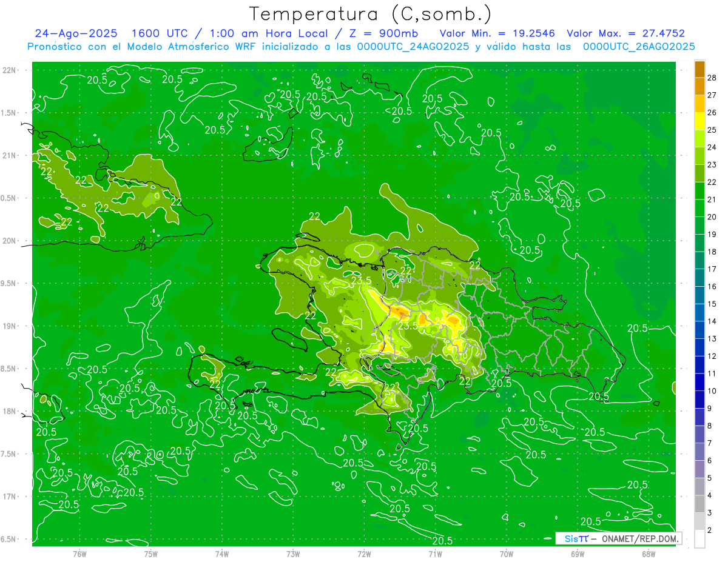Select the lime legend swatch between 24 and 25

[x=699, y=139]
